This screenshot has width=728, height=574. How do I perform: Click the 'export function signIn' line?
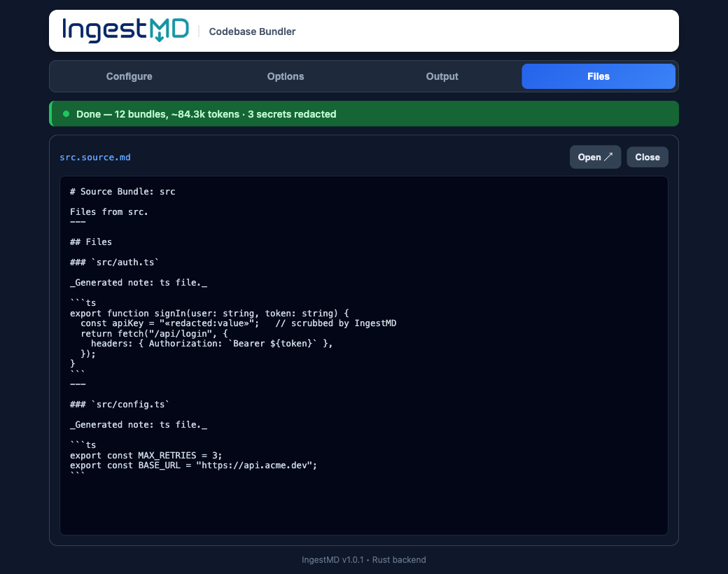[x=209, y=314]
